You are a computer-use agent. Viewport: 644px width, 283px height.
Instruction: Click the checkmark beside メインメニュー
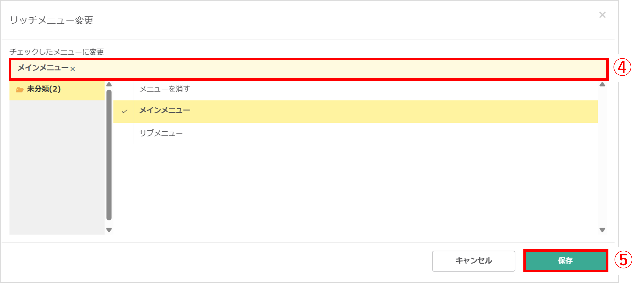point(124,111)
